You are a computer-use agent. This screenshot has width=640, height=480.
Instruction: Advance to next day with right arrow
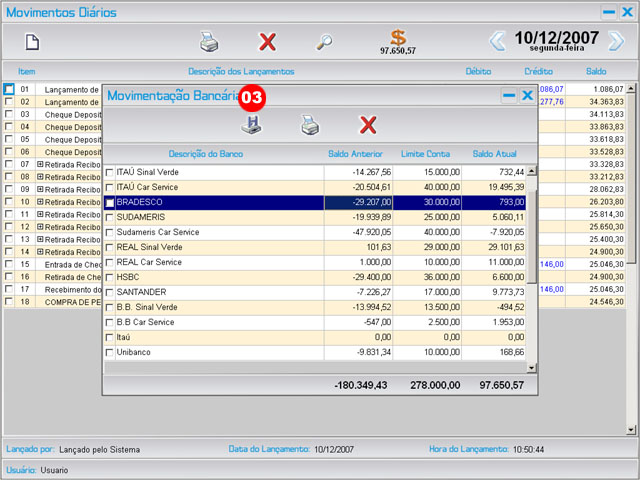[x=616, y=41]
